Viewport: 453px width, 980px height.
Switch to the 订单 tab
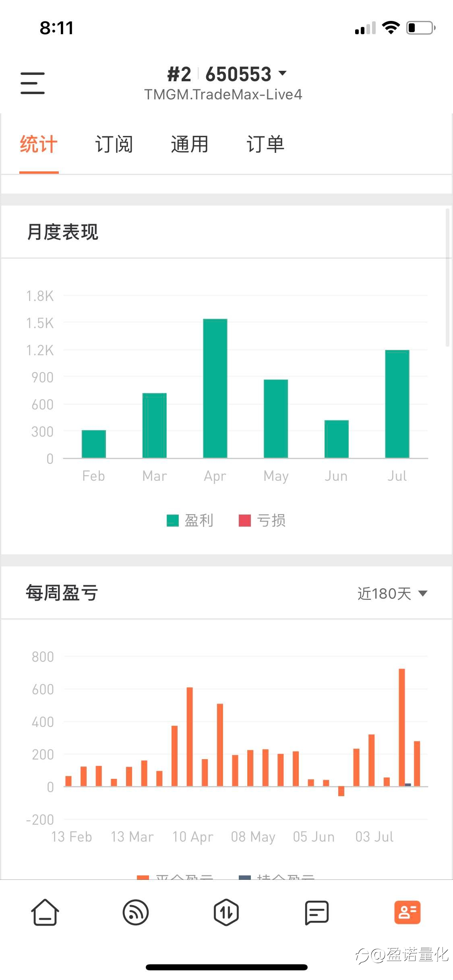(265, 144)
